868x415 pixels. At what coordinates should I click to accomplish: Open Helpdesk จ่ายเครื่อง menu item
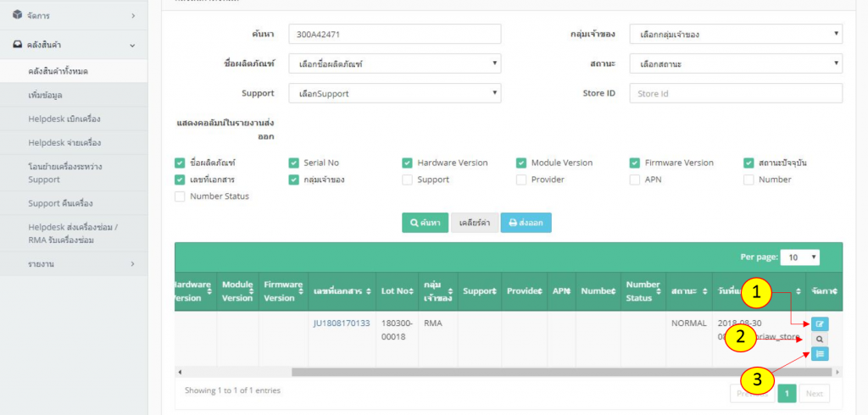coord(74,143)
